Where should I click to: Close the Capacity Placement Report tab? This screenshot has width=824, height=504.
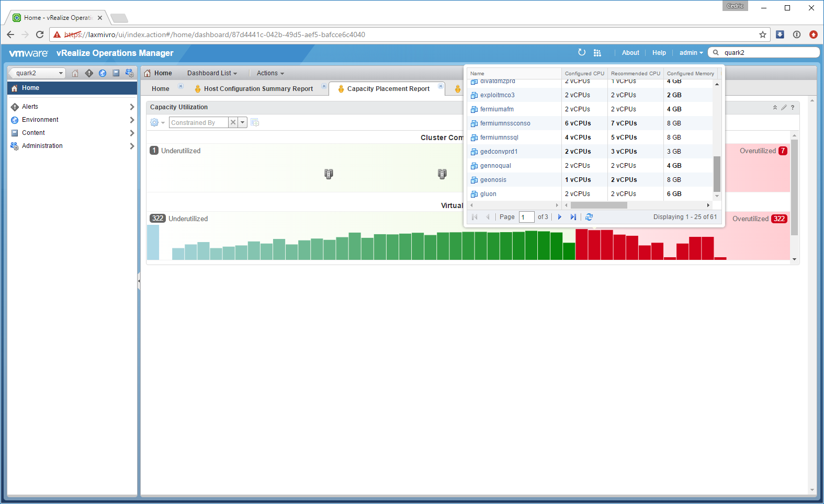point(441,86)
